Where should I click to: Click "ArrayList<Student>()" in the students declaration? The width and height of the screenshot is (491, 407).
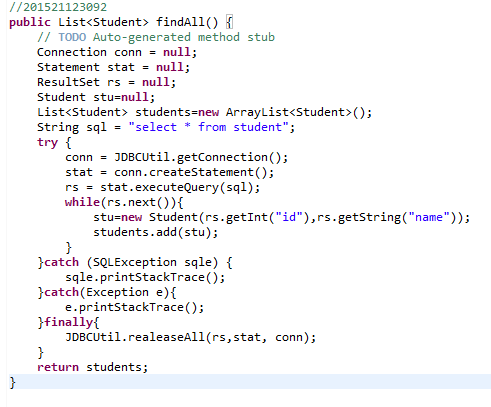coord(295,112)
